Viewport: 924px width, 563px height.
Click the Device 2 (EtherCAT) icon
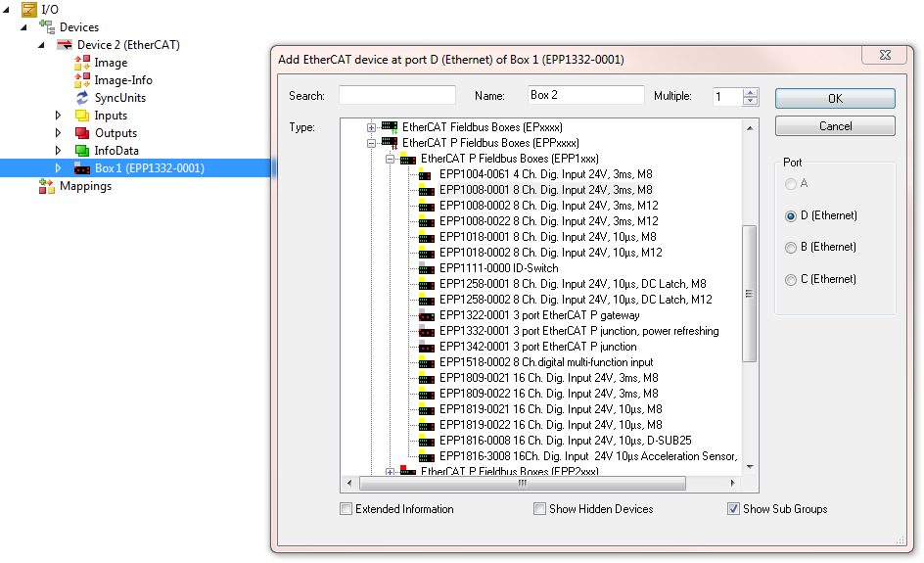click(65, 45)
